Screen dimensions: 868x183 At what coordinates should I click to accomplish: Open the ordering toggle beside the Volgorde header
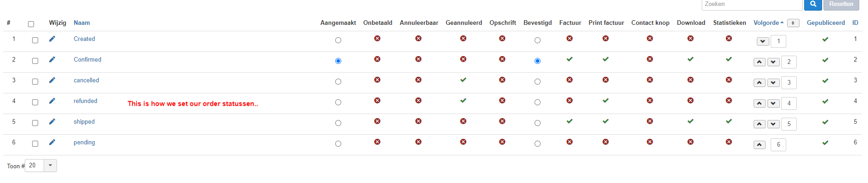(793, 23)
